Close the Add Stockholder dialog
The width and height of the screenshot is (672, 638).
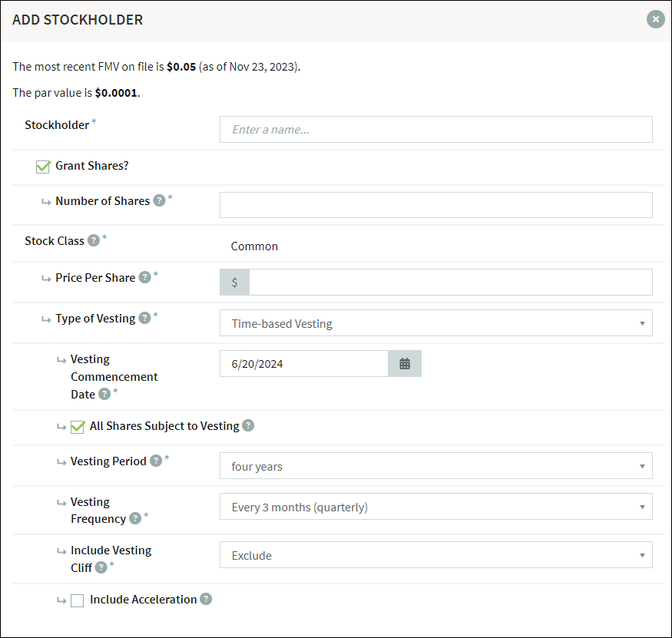coord(655,19)
